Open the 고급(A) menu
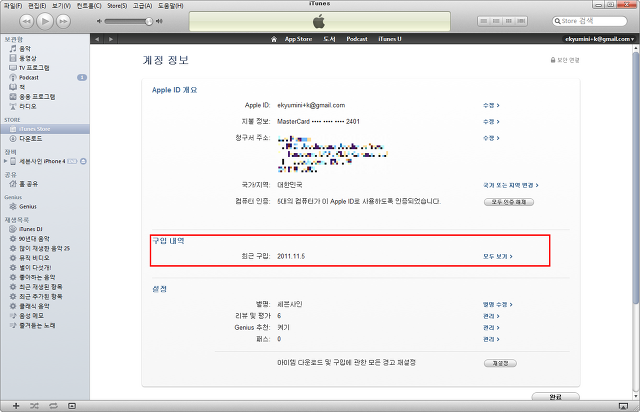 [x=142, y=6]
